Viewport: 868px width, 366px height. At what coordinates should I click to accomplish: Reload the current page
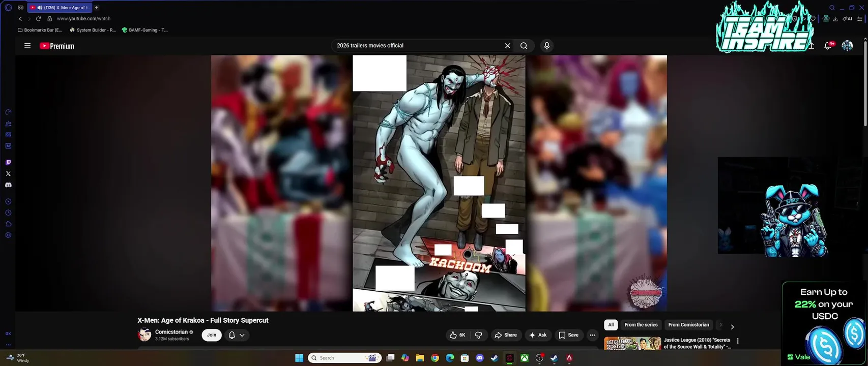tap(38, 19)
